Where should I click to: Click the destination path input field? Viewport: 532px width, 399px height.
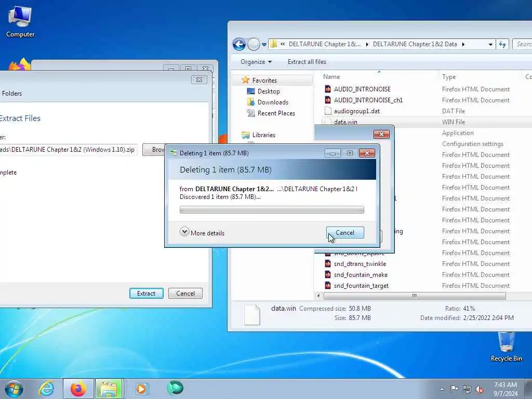[x=68, y=149]
